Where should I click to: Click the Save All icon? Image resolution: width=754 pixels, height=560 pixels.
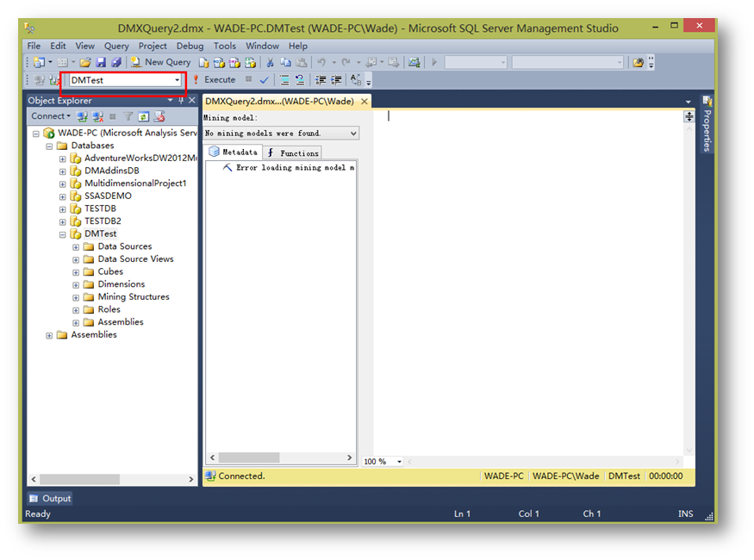tap(115, 63)
